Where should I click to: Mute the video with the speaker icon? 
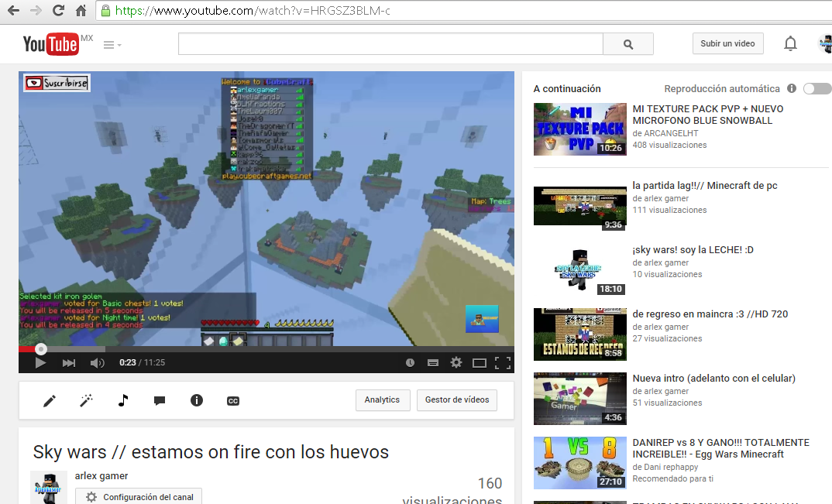tap(97, 363)
